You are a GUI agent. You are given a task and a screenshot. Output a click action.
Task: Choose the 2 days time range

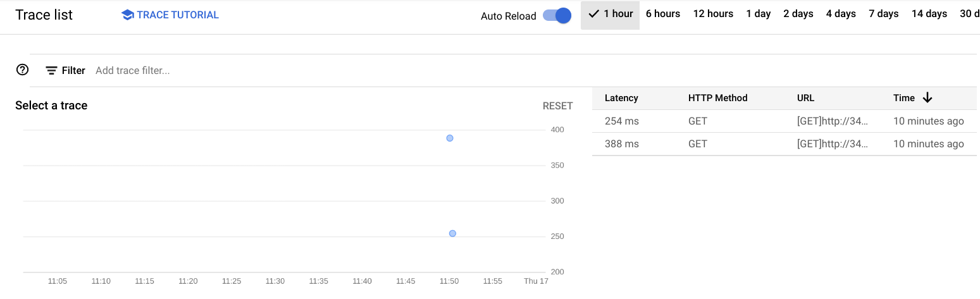click(798, 14)
